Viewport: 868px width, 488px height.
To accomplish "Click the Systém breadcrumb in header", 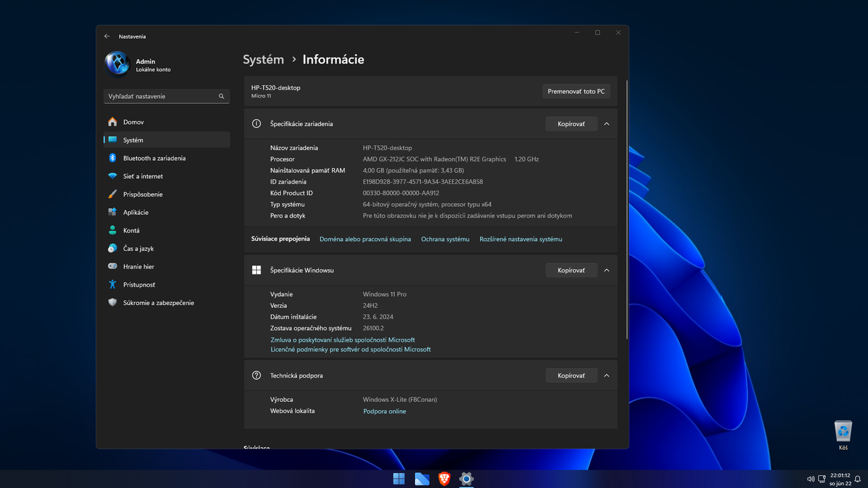I will click(263, 60).
